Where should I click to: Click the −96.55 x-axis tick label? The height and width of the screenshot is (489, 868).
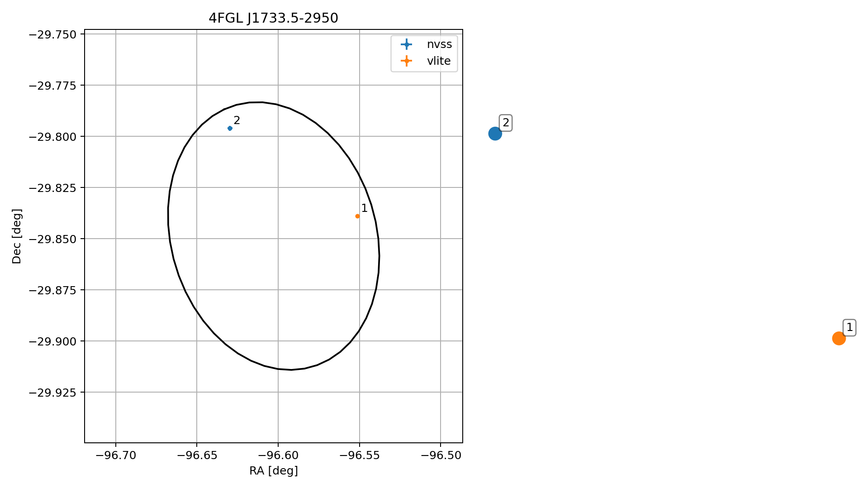[359, 455]
